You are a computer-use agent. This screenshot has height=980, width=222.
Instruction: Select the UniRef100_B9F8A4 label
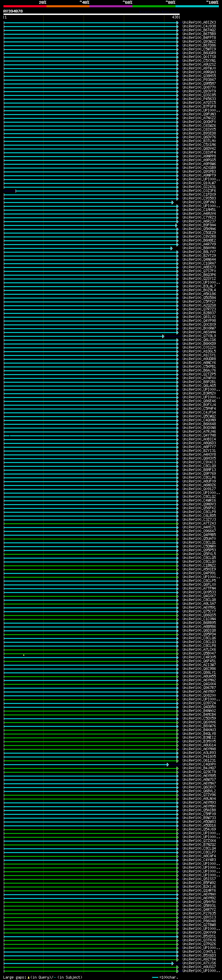pyautogui.click(x=199, y=225)
